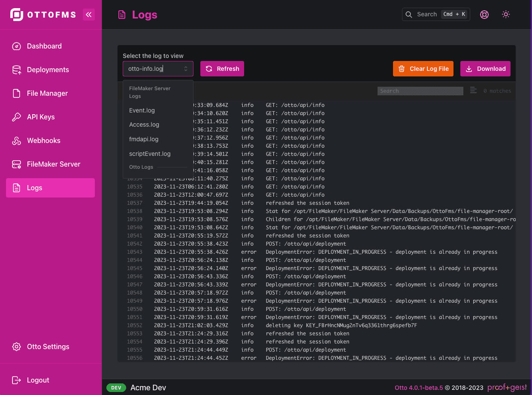The height and width of the screenshot is (395, 532).
Task: Click the Otto 4.0.1-beta.5 version link
Action: [419, 387]
